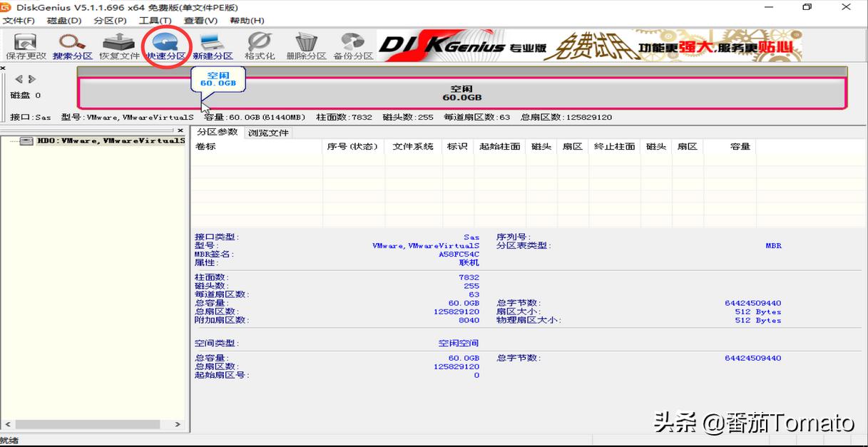The width and height of the screenshot is (868, 447).
Task: Go to previous disk with left arrow
Action: 19,79
